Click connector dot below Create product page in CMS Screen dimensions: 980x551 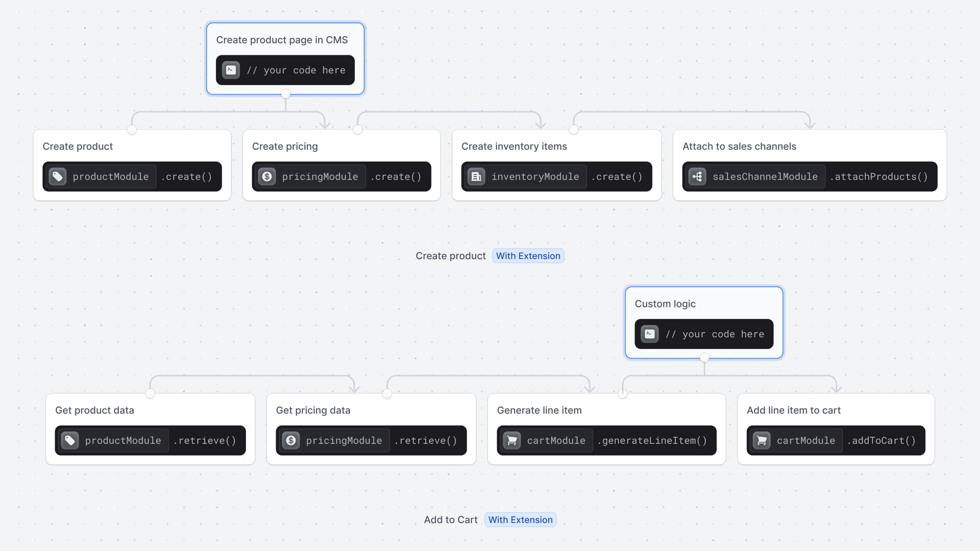(286, 94)
